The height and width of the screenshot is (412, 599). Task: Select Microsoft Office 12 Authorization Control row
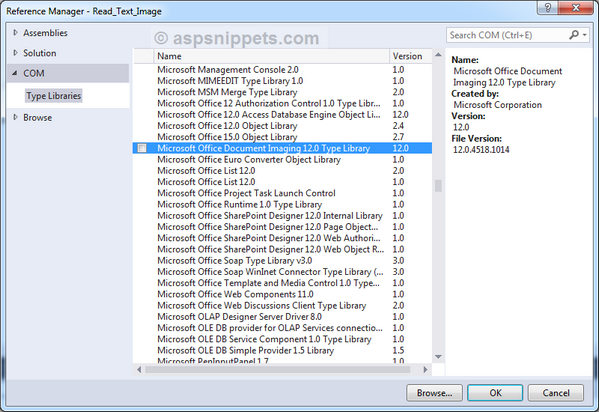[282, 103]
